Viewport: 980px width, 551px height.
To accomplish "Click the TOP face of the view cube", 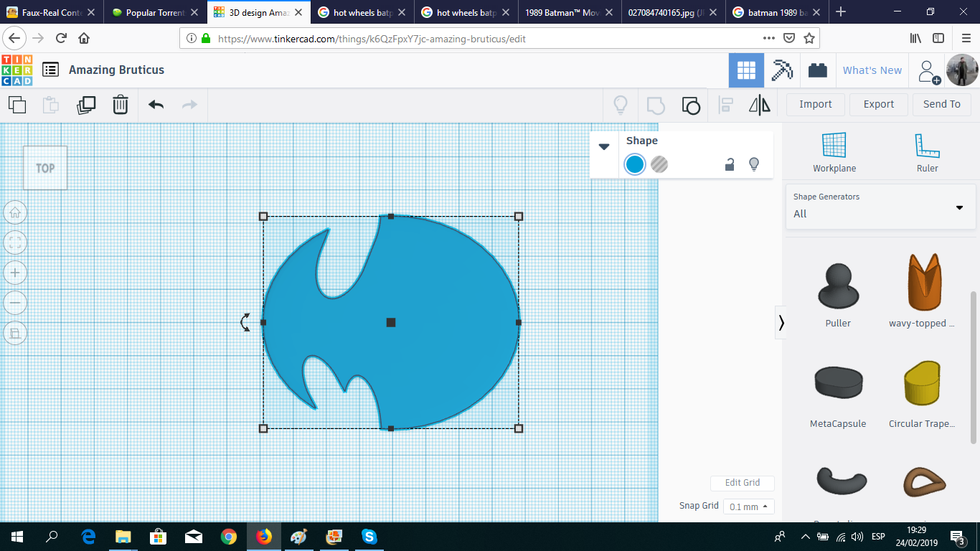I will pyautogui.click(x=45, y=168).
